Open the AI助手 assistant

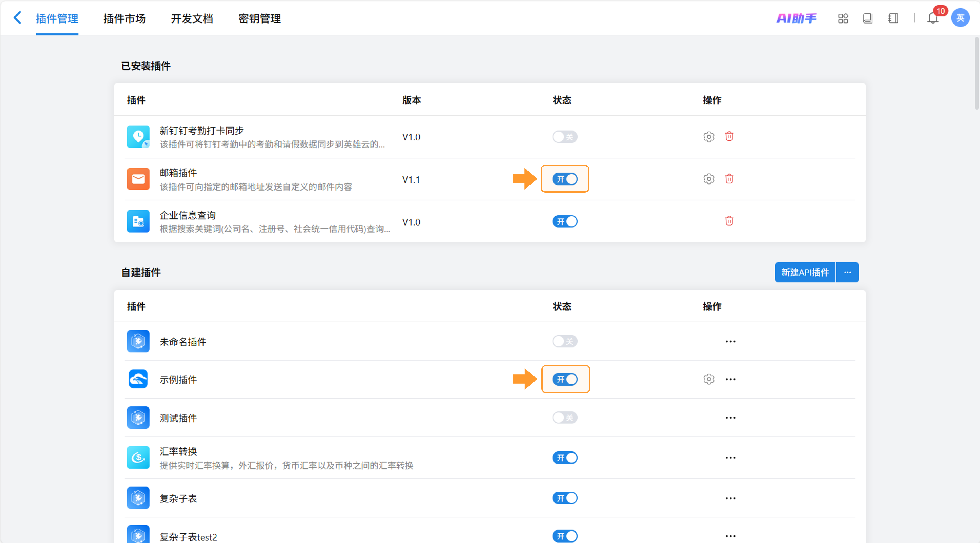pos(796,18)
